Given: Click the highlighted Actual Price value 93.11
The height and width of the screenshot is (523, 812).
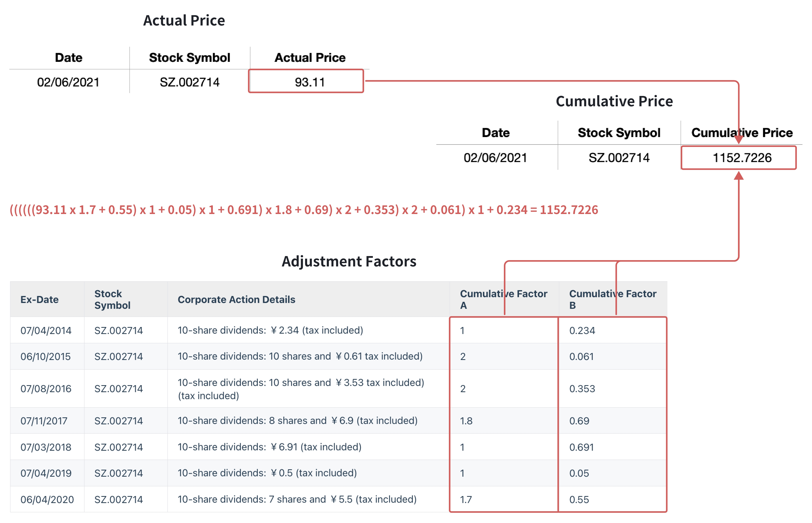Looking at the screenshot, I should (309, 82).
